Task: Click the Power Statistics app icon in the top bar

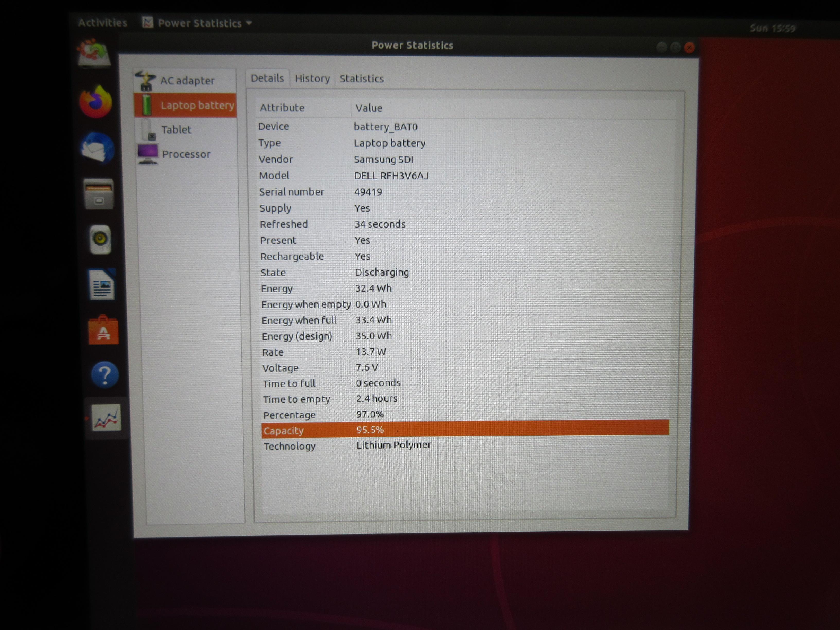Action: 147,23
